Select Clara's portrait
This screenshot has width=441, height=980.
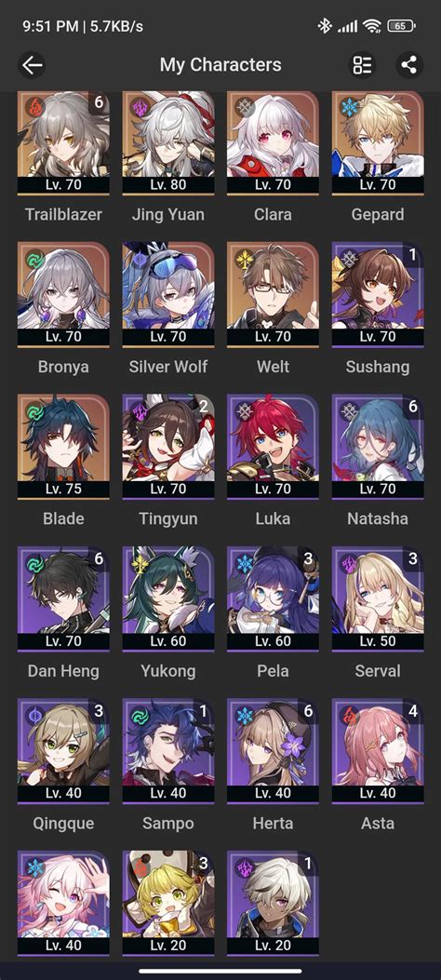(273, 142)
